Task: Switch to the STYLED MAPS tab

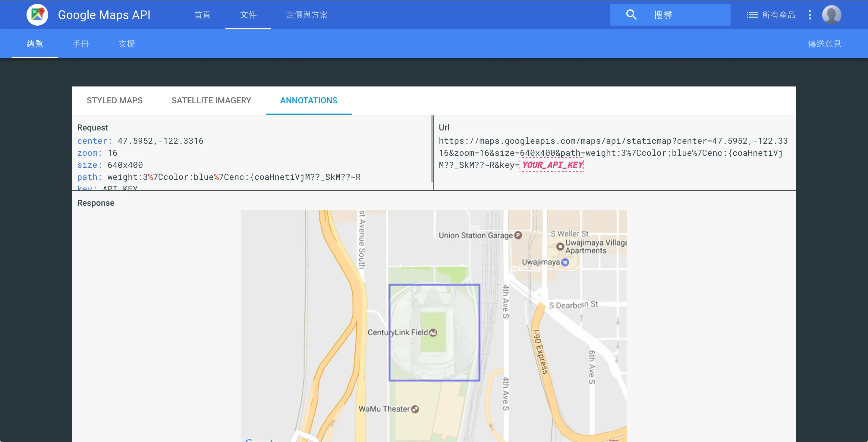Action: pos(115,100)
